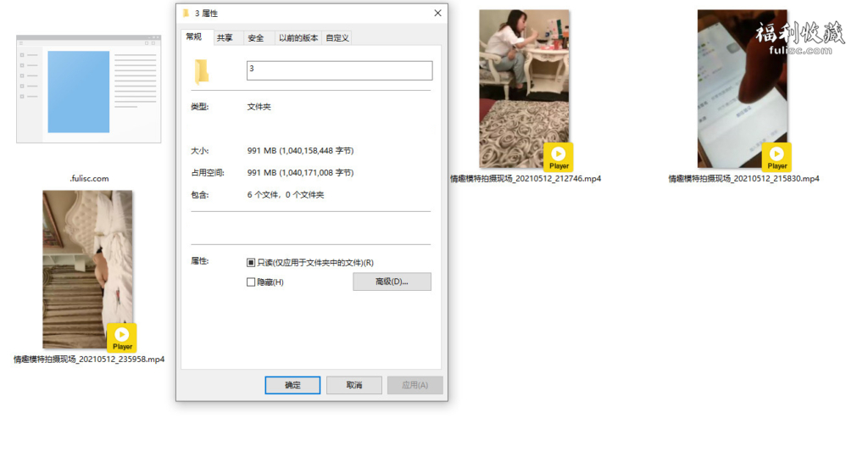The image size is (868, 463).
Task: Click the folder name input field
Action: pyautogui.click(x=339, y=70)
